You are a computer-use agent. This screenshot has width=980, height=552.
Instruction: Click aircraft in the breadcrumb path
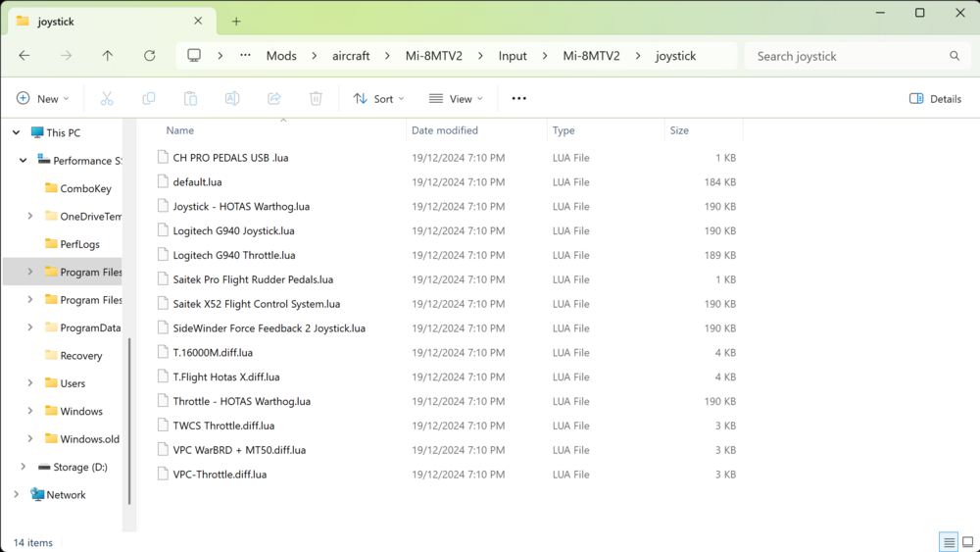(351, 56)
